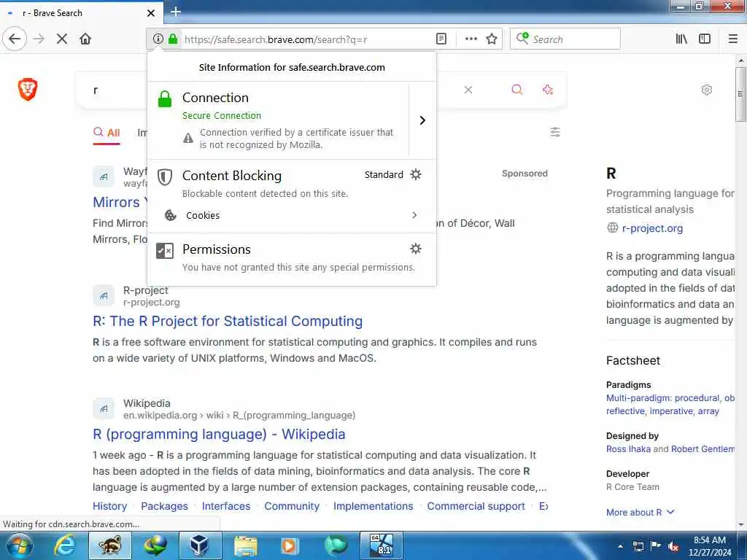Click the 'Sponsored' label
This screenshot has height=560, width=747.
point(525,174)
